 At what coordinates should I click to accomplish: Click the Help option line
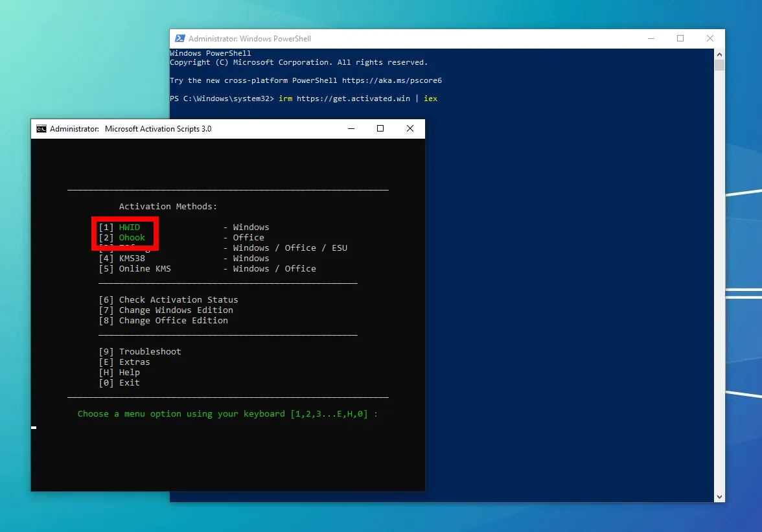[x=119, y=372]
